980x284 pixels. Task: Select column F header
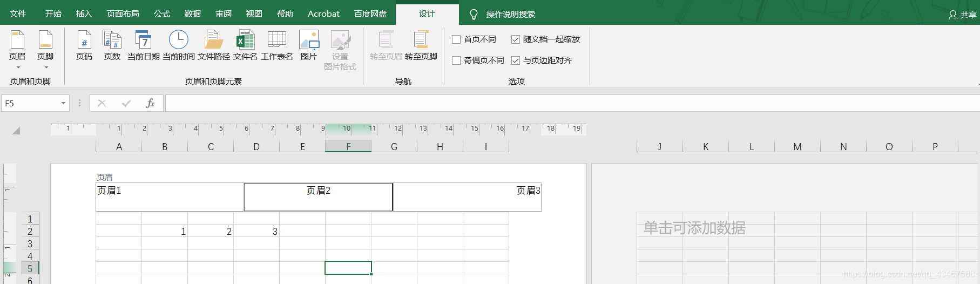pyautogui.click(x=348, y=146)
